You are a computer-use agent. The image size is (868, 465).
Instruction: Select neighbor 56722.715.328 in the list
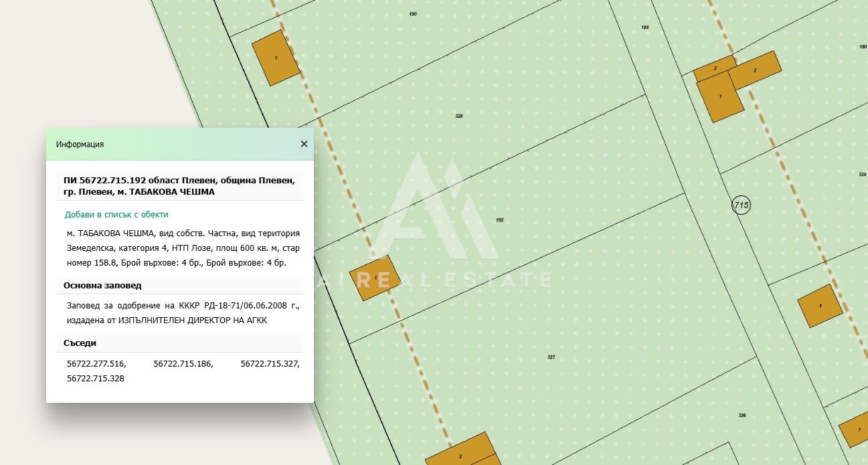(96, 379)
